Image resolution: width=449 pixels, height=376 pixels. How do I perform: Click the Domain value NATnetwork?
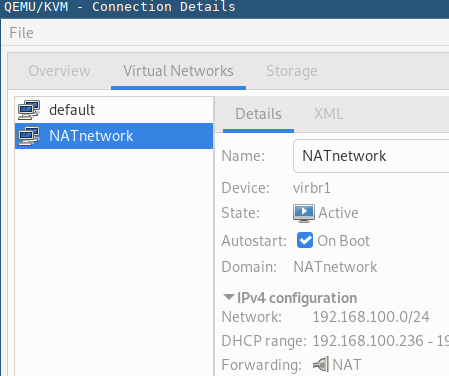(335, 267)
